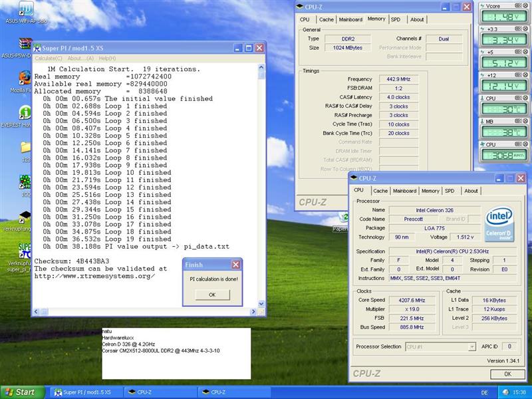This screenshot has height=399, width=532.
Task: Click Super PI horizontal scrollbar right arrow
Action: (253, 311)
